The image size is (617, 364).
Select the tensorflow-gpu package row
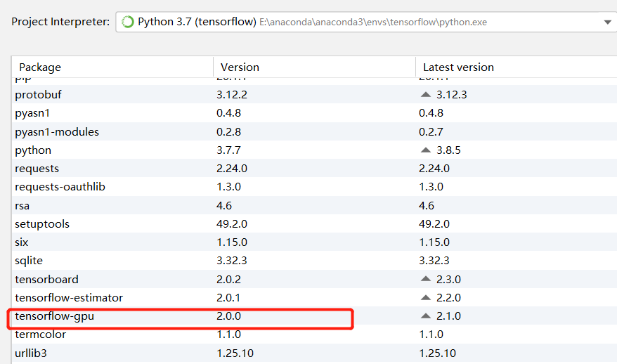pos(314,316)
